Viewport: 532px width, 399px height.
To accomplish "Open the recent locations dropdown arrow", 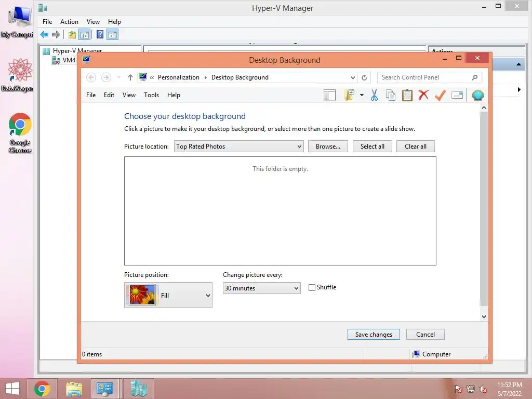I will pos(118,77).
